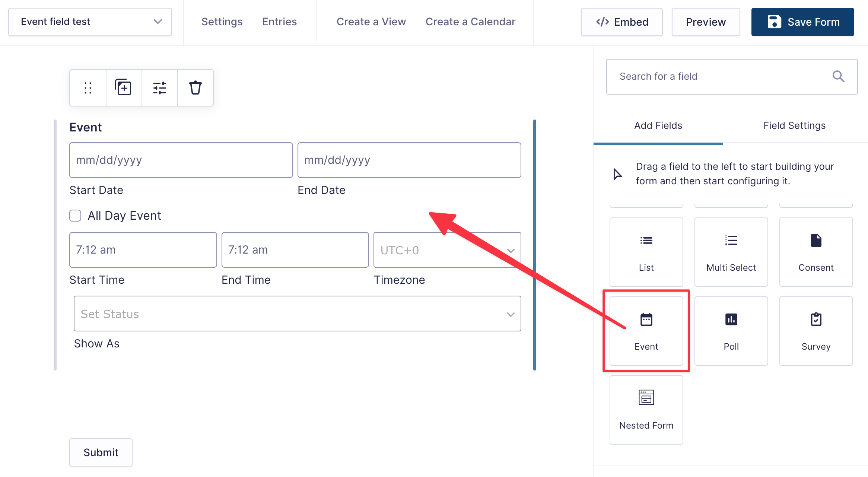
Task: Open the Entries page
Action: coord(279,22)
